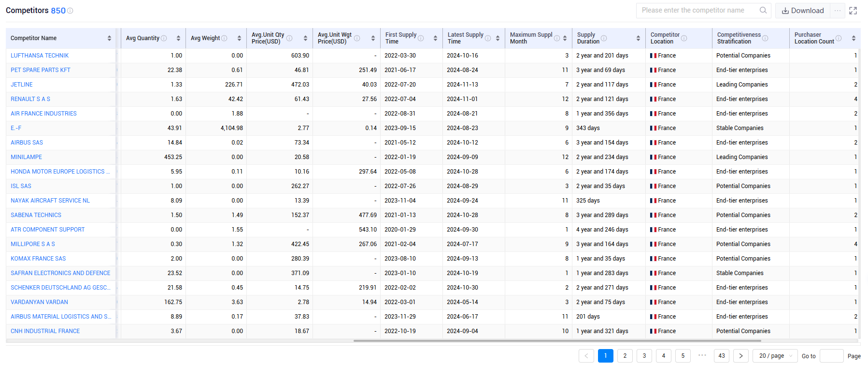The image size is (868, 365).
Task: Open SAFRAN ELECTRONICS AND DEFENCE link
Action: pyautogui.click(x=60, y=273)
